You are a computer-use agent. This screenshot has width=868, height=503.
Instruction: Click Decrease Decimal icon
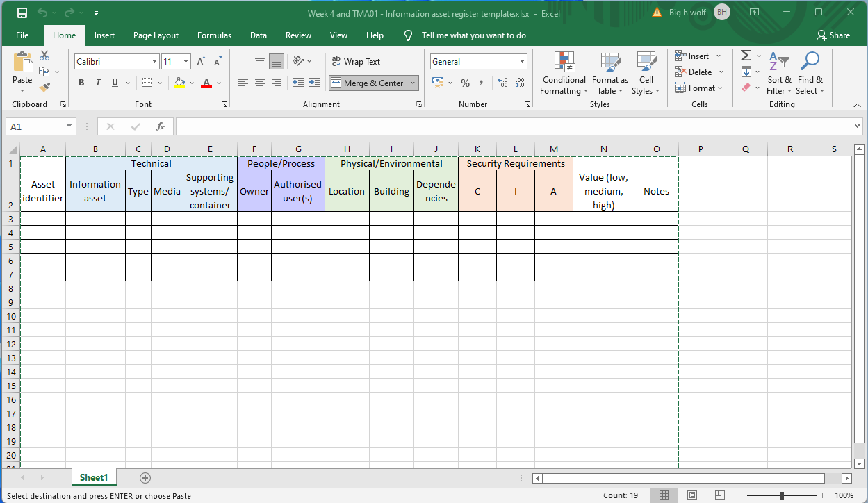click(519, 83)
